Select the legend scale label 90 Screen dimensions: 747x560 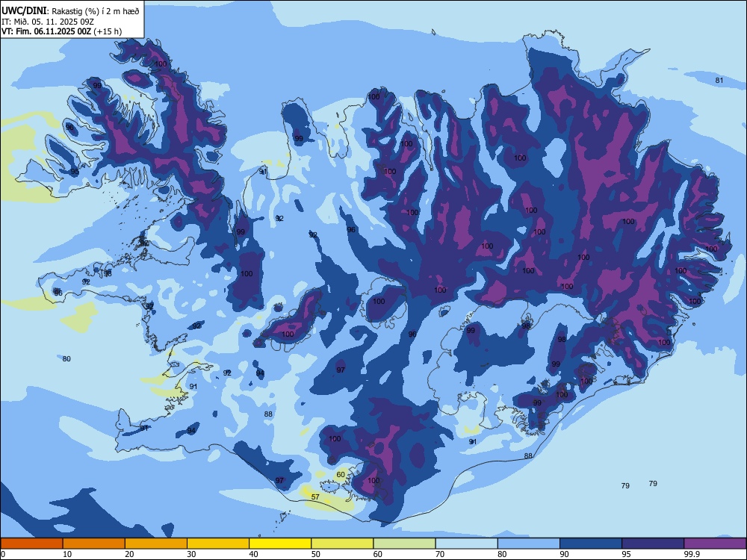tap(565, 554)
